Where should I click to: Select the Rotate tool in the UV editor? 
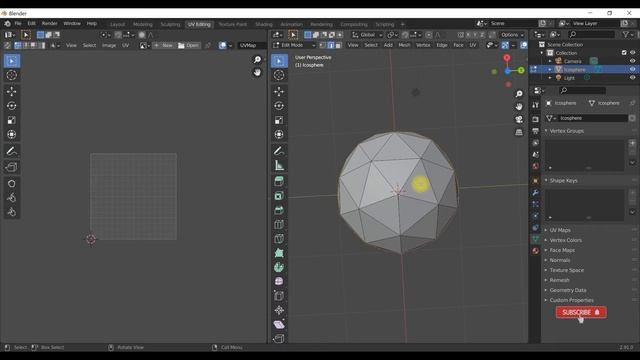pos(11,106)
